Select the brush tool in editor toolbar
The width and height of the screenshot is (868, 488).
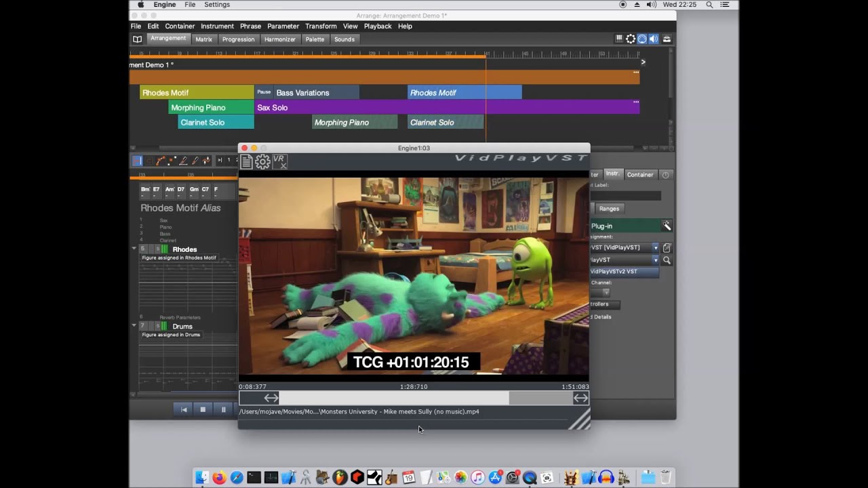[195, 161]
